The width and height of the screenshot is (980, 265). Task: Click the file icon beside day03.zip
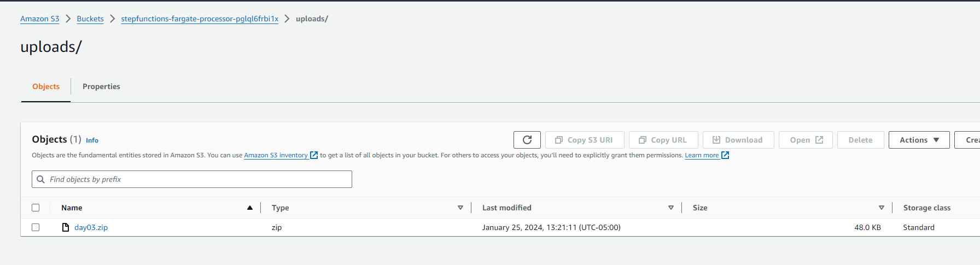66,227
